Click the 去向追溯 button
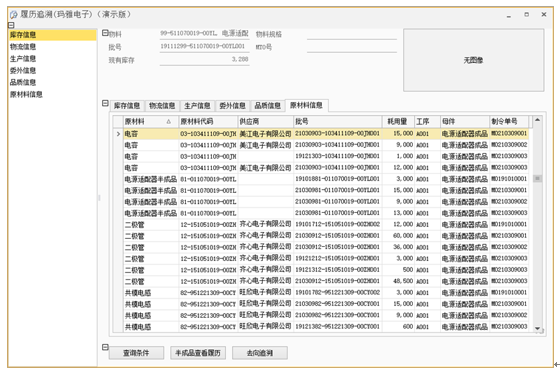560x373 pixels. [260, 353]
